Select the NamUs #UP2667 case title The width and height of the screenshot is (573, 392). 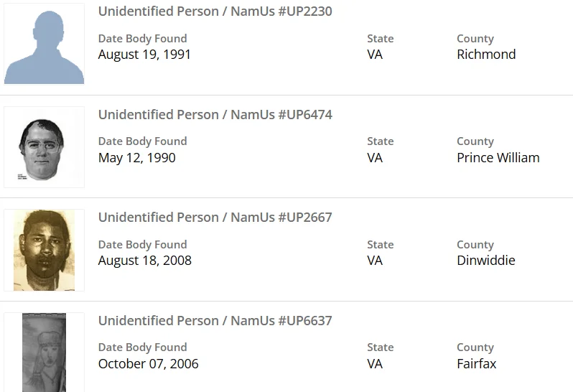pos(215,217)
